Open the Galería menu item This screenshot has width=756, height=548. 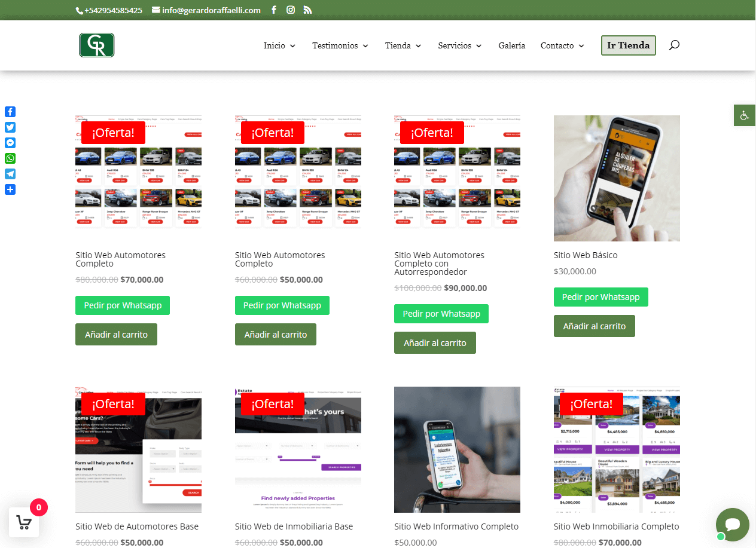512,45
